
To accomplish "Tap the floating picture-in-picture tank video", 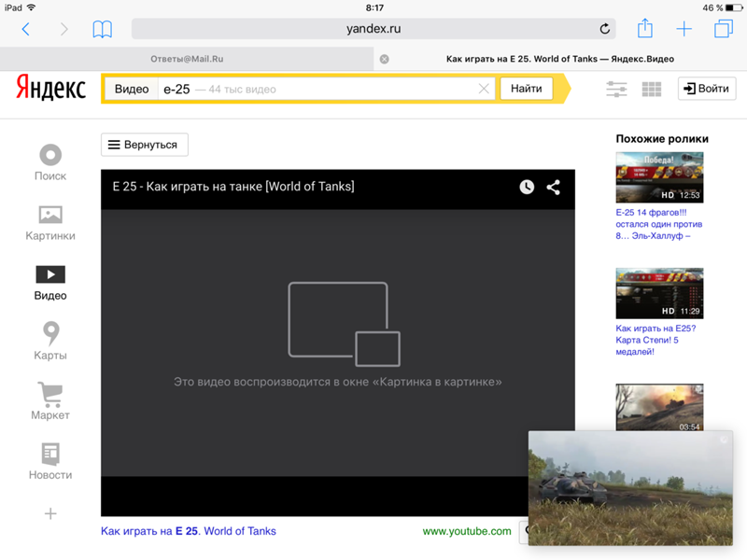I will point(630,488).
